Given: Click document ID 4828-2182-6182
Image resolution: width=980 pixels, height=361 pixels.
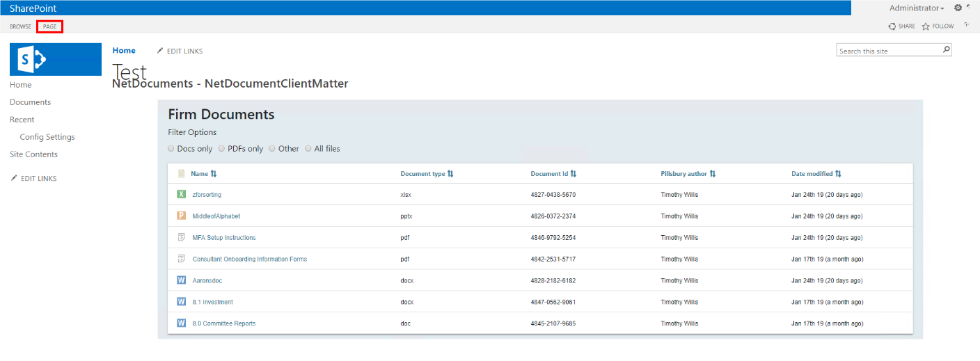Looking at the screenshot, I should [x=553, y=281].
